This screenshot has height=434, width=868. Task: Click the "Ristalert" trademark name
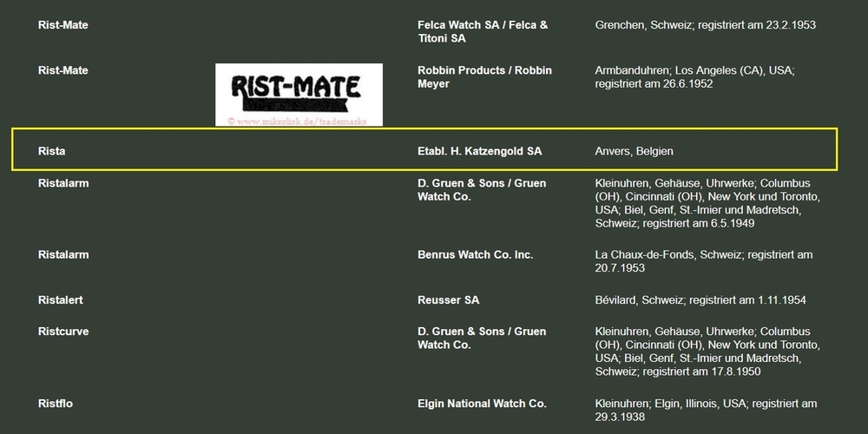61,300
